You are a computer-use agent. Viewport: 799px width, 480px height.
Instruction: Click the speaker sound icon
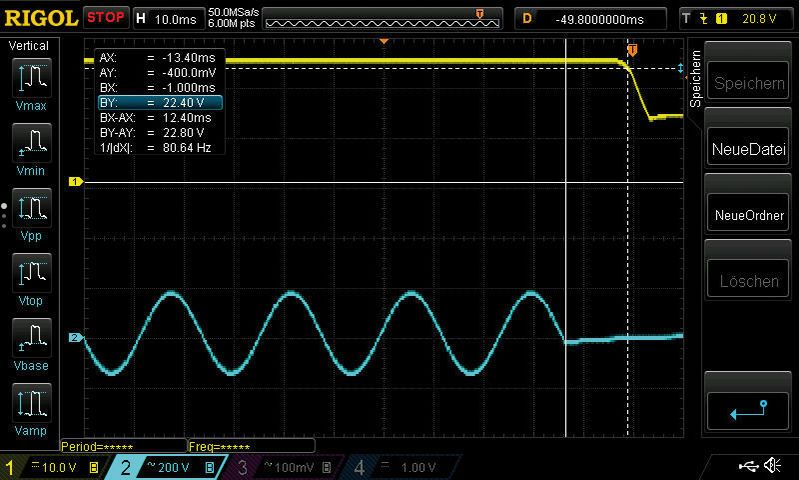coord(773,466)
